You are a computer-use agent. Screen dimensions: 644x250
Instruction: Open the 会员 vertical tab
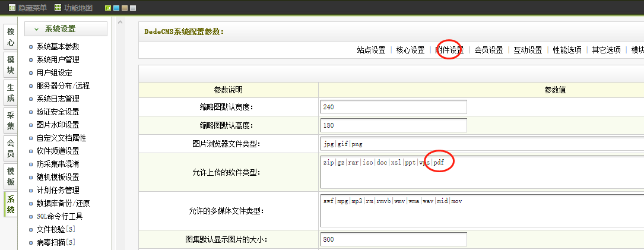coord(11,148)
